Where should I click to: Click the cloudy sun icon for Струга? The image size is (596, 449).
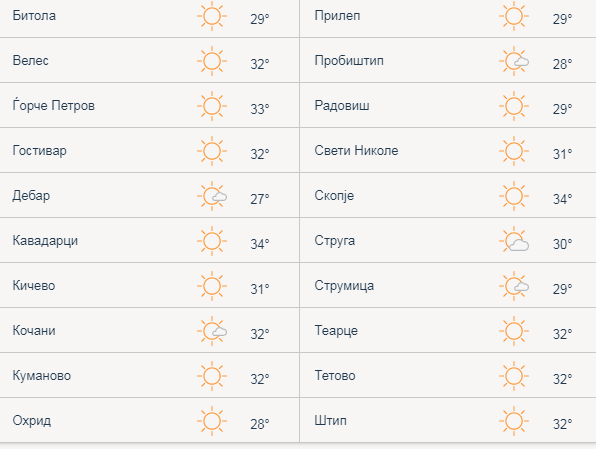[x=514, y=241]
